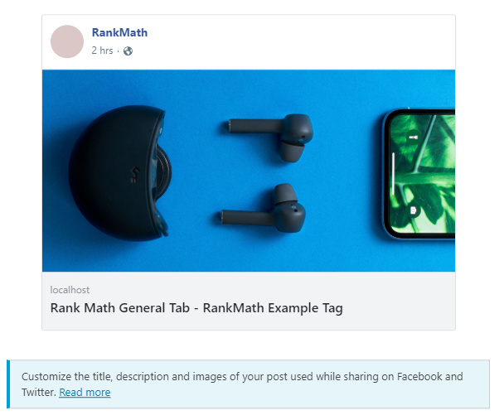Screen dimensions: 504x420
Task: Click the notice's blue left accent bar
Action: pyautogui.click(x=8, y=384)
